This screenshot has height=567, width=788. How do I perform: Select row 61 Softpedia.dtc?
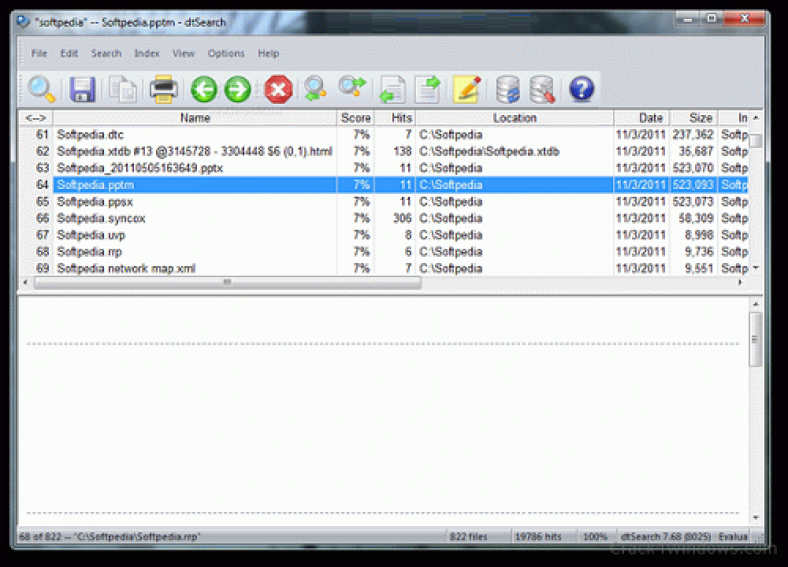[x=383, y=135]
